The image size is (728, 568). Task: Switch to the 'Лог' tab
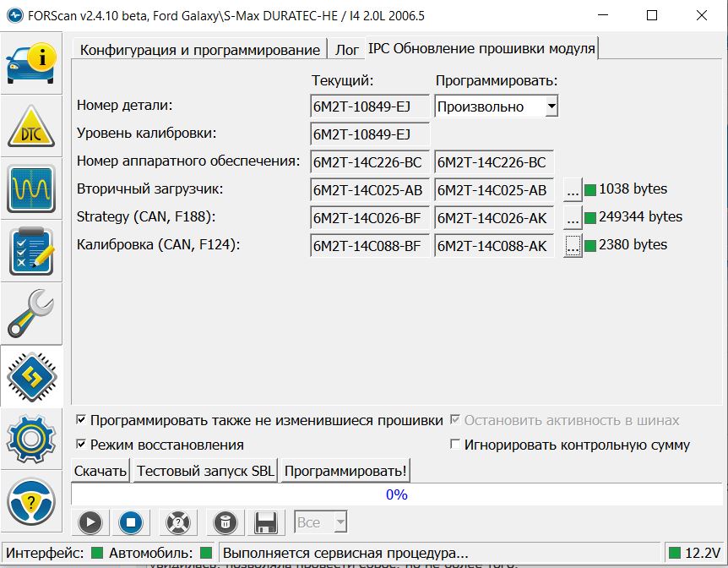(346, 49)
